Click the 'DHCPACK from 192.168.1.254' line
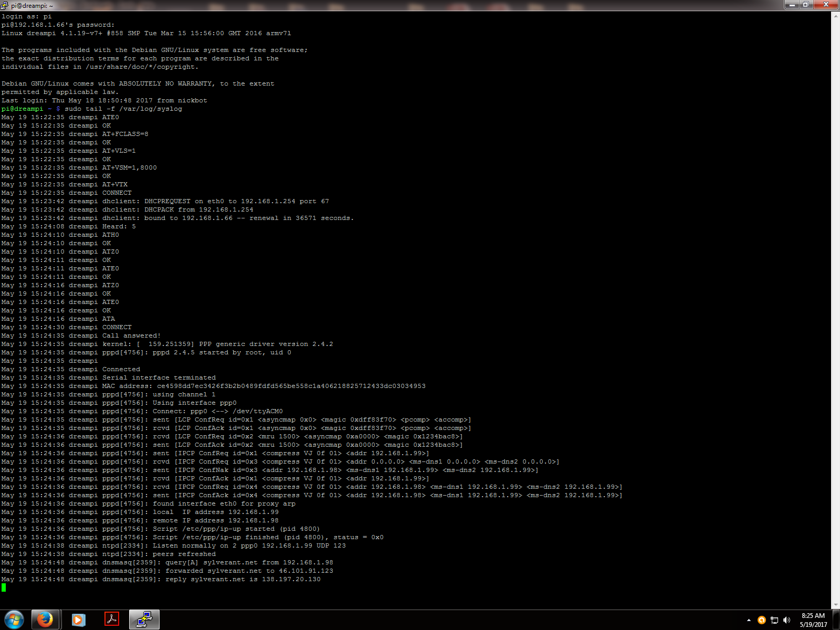The height and width of the screenshot is (630, 840). tap(128, 209)
